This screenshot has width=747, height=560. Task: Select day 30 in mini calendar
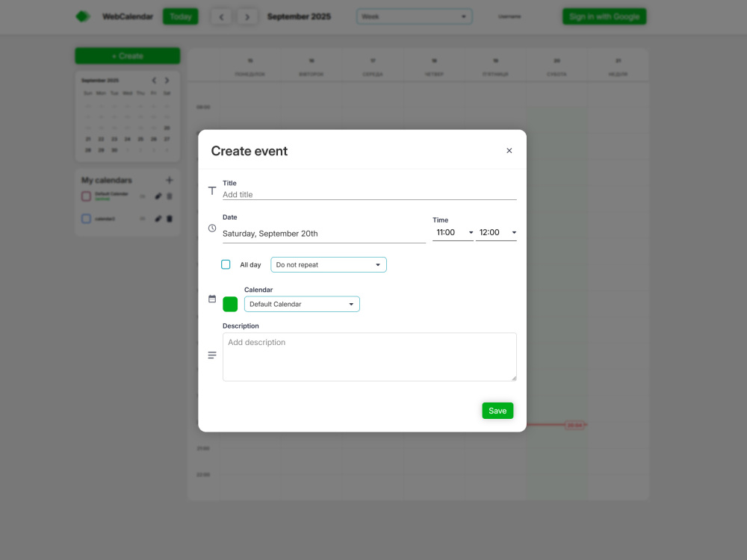click(x=114, y=150)
